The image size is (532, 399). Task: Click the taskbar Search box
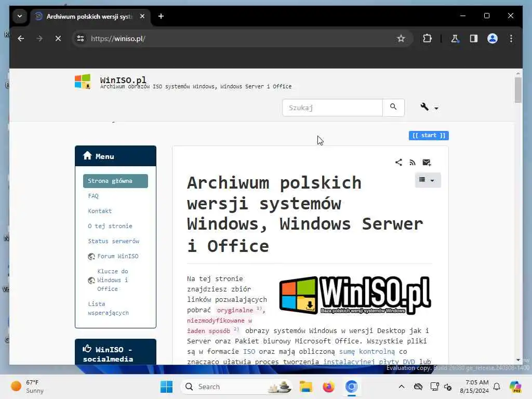coord(236,387)
